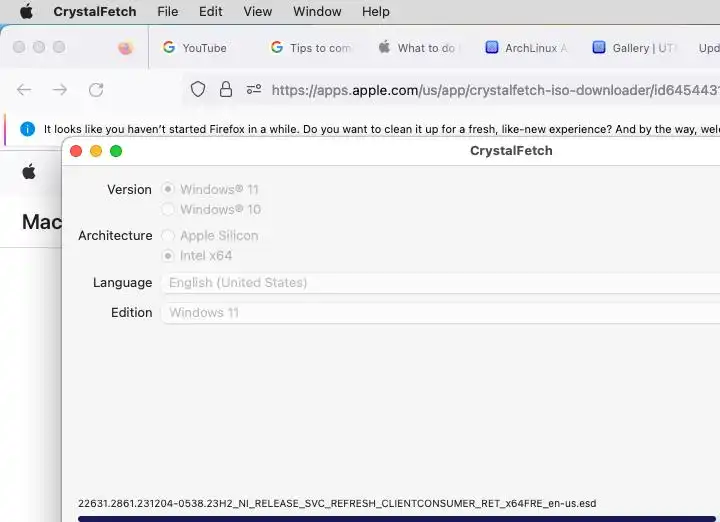Open the Edition dropdown showing Windows 11
This screenshot has height=522, width=720.
tap(441, 313)
